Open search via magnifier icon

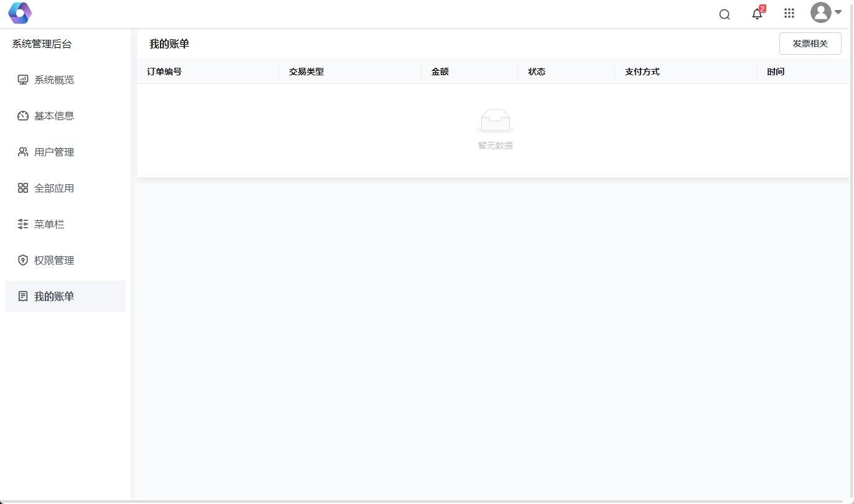click(725, 14)
